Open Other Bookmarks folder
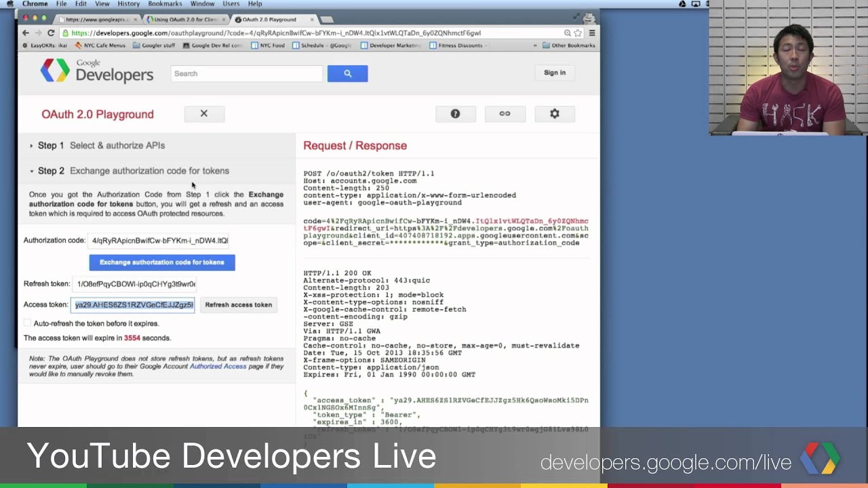This screenshot has height=488, width=868. (568, 45)
